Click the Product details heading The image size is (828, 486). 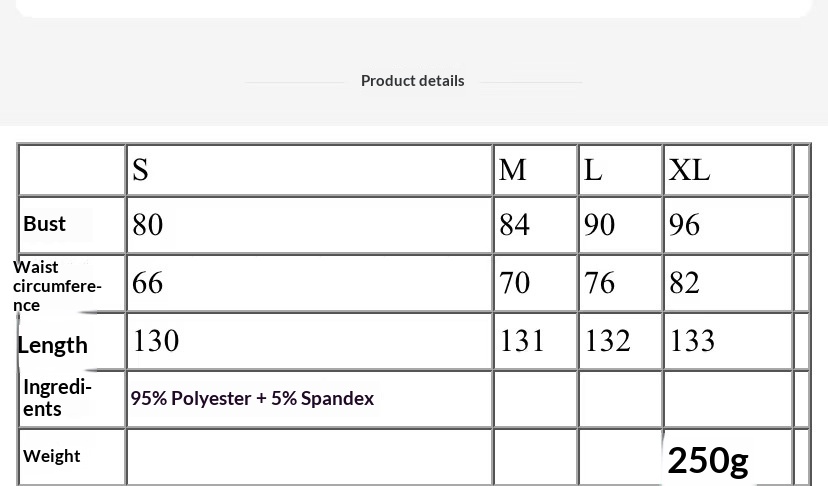point(412,81)
